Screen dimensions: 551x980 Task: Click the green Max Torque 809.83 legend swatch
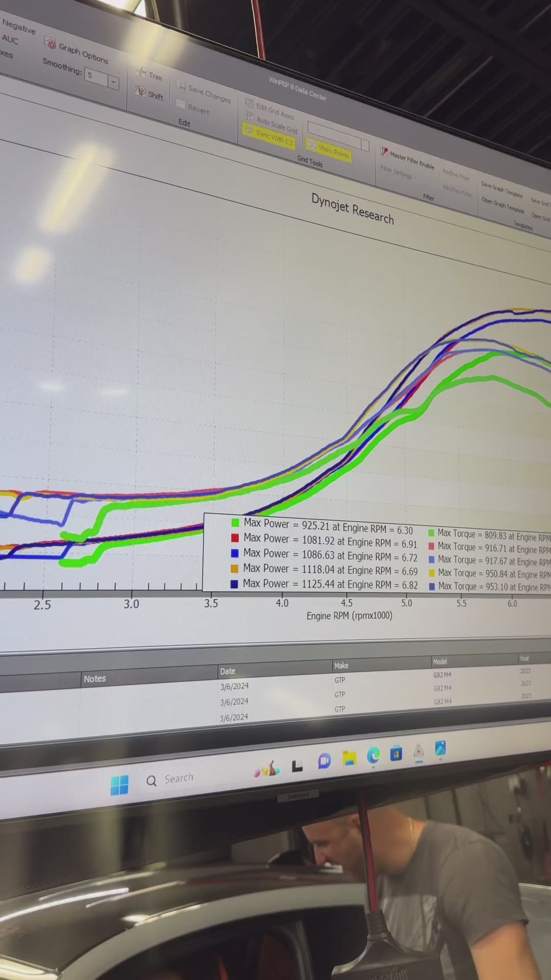coord(431,533)
